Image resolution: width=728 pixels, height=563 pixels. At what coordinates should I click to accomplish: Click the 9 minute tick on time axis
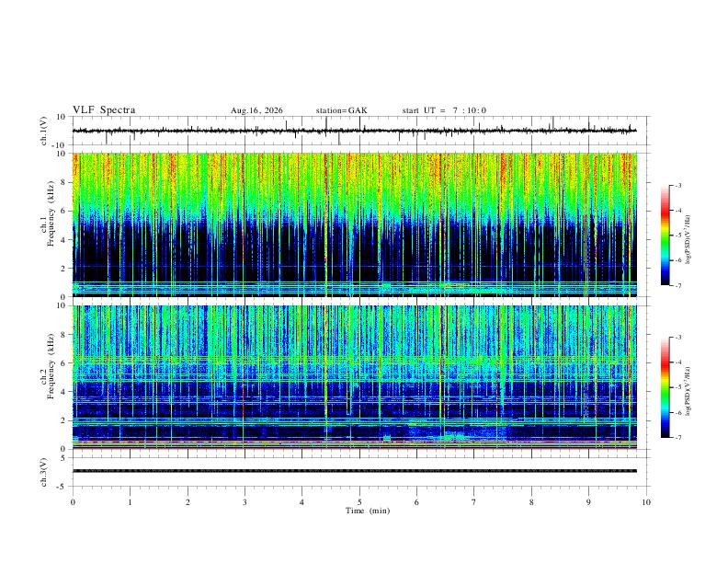coord(588,502)
